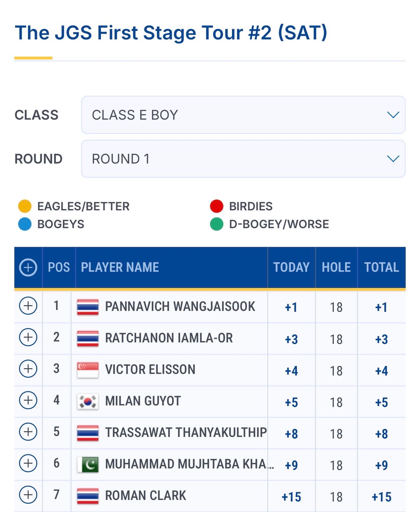
Task: Click plus icon beside Roman Clark
Action: 28,495
